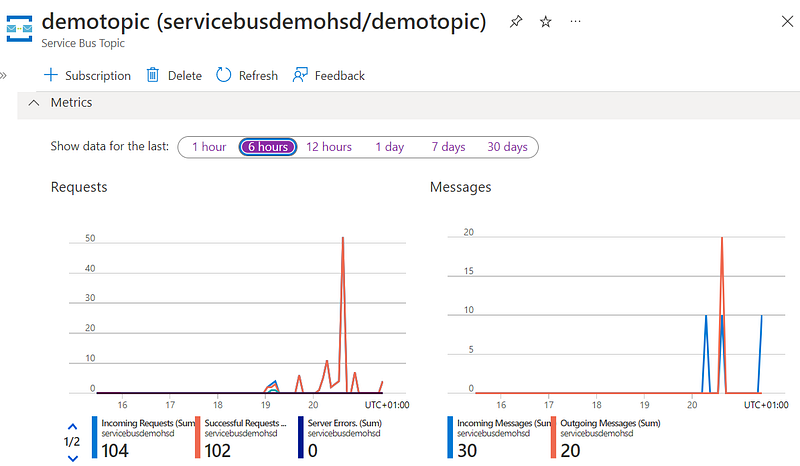The width and height of the screenshot is (800, 466).
Task: Click the Server Errors dark blue legend swatch
Action: (301, 437)
